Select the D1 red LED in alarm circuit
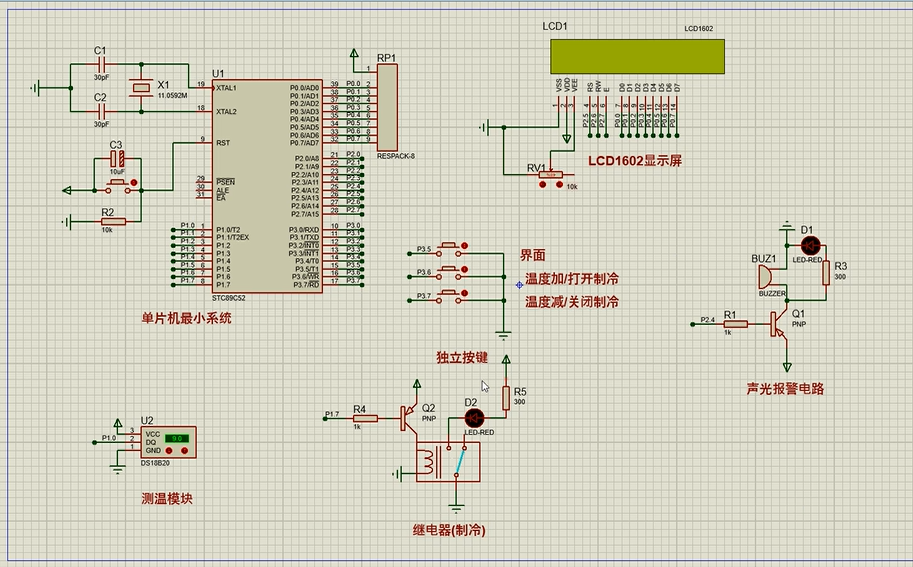The width and height of the screenshot is (913, 567). point(809,245)
